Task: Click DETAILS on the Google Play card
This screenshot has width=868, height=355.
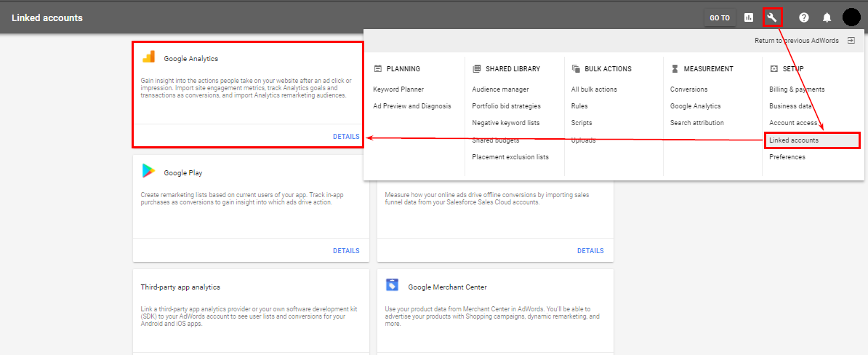Action: 346,251
